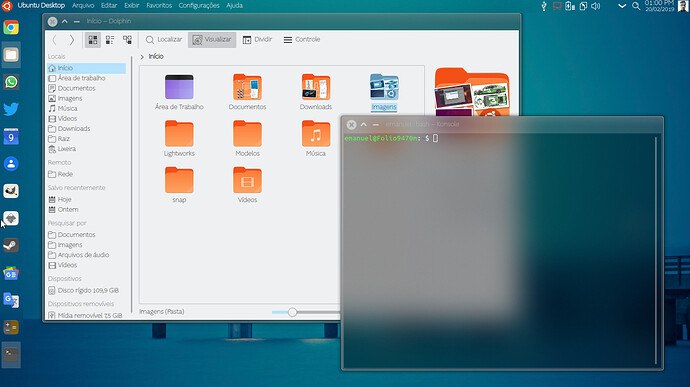Open the contacts dock icon

[11, 164]
